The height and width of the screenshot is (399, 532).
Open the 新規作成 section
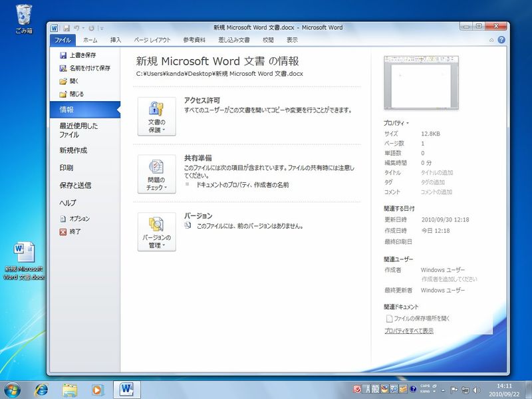[73, 150]
